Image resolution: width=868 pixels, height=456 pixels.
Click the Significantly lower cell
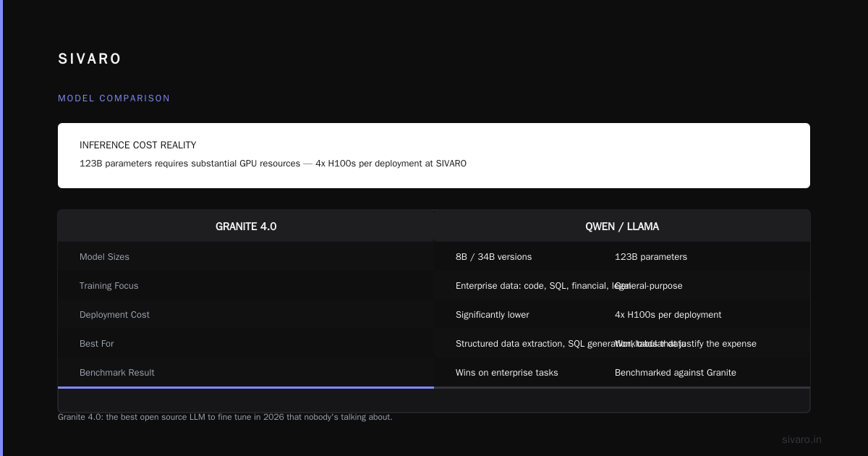click(493, 315)
